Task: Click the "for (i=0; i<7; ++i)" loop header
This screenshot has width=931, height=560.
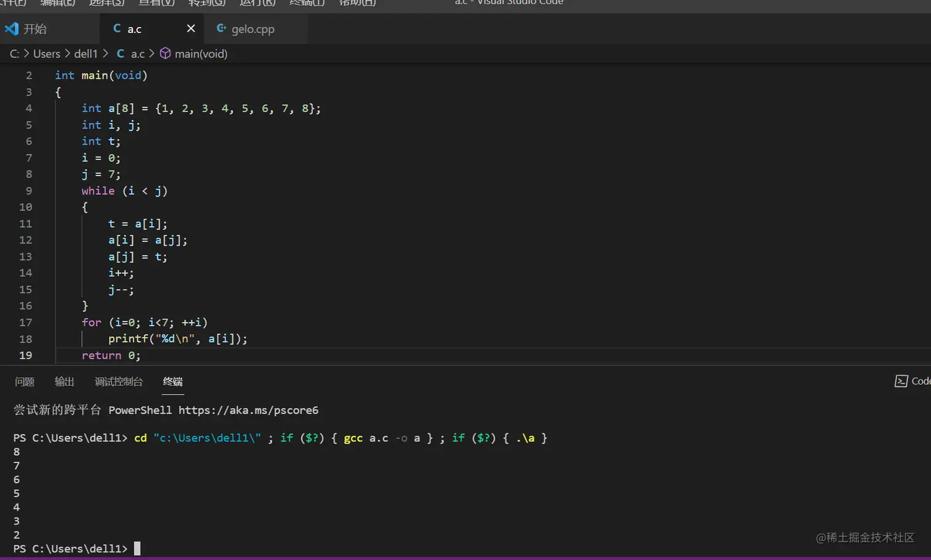Action: [145, 323]
